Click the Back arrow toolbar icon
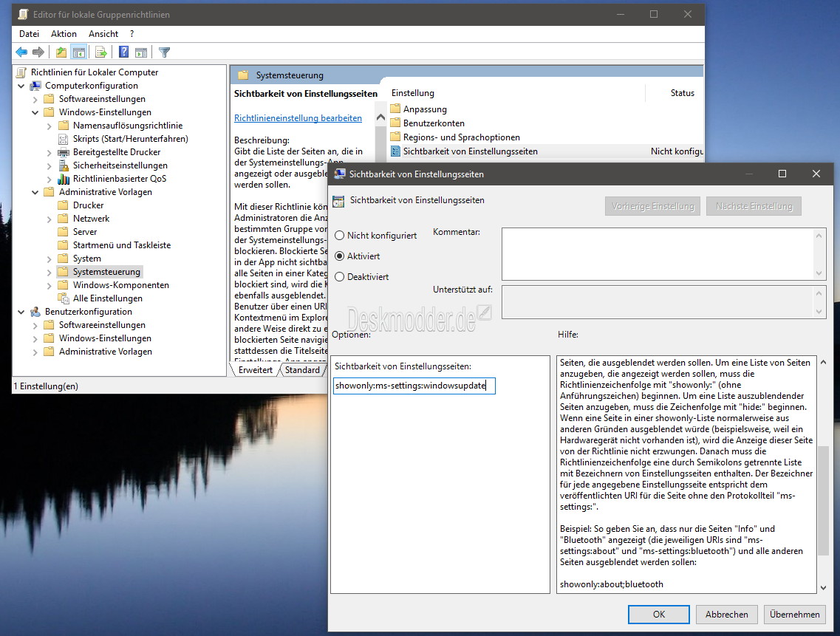Screen dimensions: 840x636 coord(21,52)
